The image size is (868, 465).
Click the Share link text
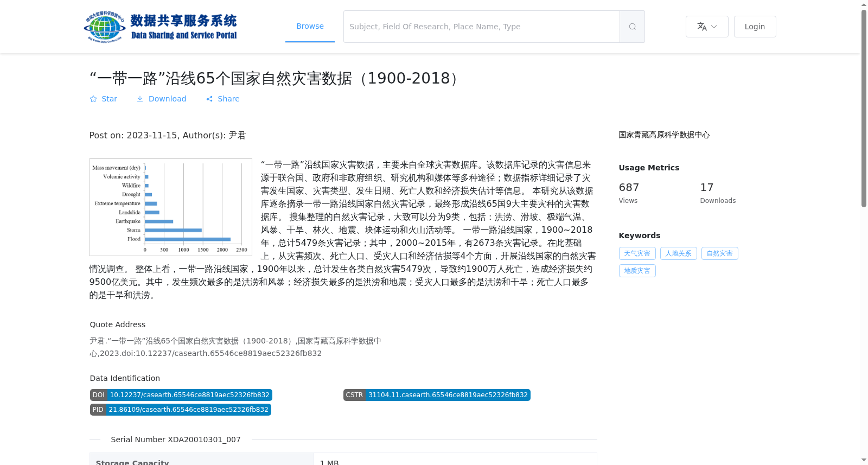tap(228, 99)
